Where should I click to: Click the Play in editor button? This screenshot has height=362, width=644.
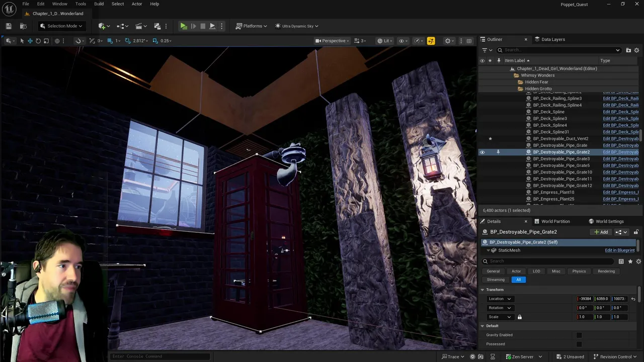[x=184, y=26]
